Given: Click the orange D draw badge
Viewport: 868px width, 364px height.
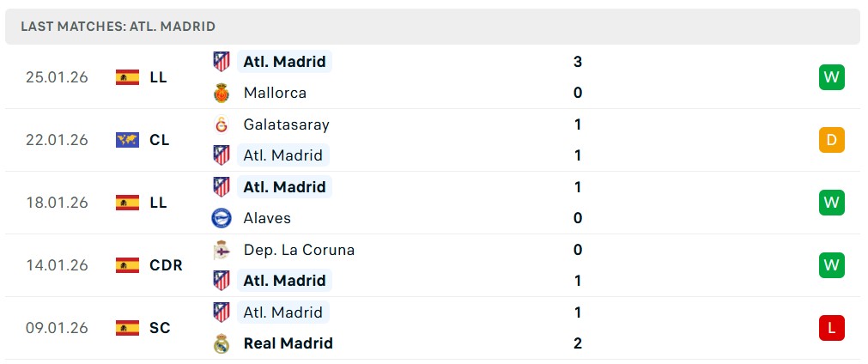Looking at the screenshot, I should pos(831,140).
